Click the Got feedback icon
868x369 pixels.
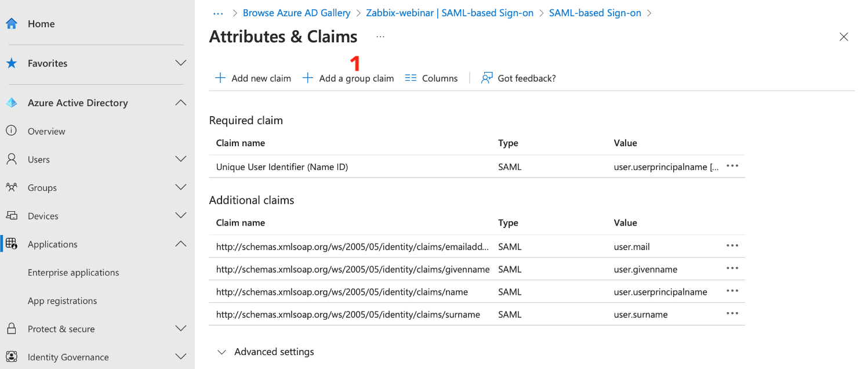485,77
